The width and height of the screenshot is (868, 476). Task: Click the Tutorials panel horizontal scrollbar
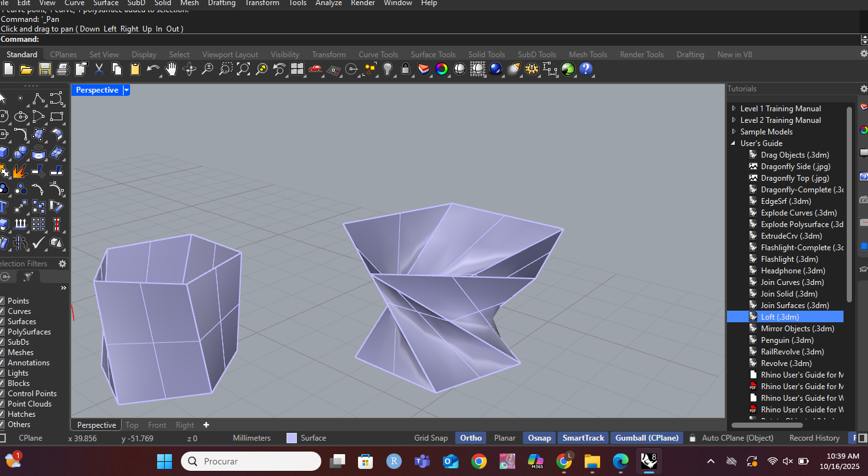coord(767,425)
